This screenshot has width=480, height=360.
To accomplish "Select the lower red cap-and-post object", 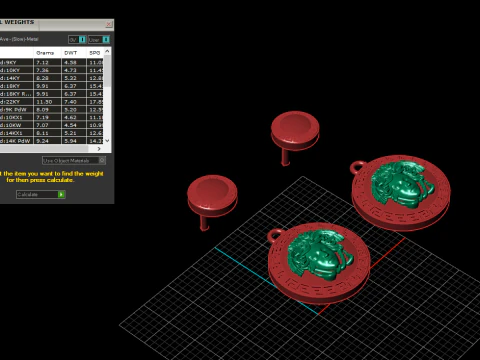I will [x=212, y=202].
